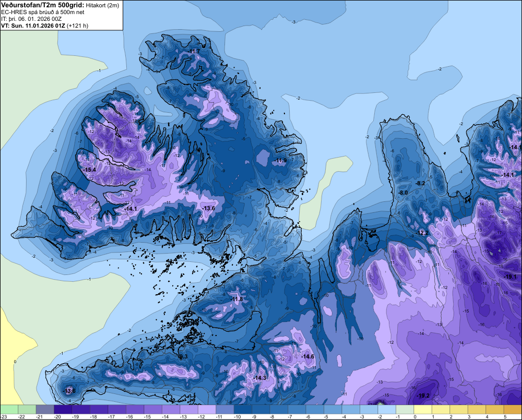Click the -7 label on the color scale
The image size is (522, 420).
(290, 417)
